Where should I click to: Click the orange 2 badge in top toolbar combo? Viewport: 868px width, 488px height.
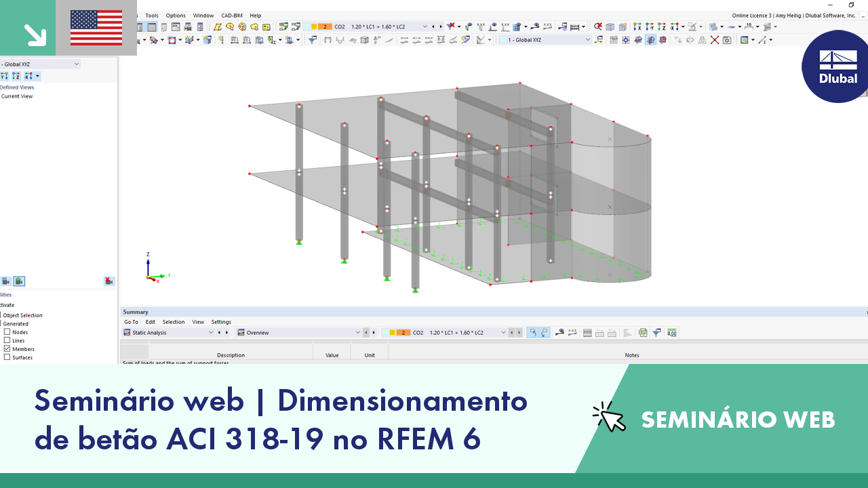326,27
